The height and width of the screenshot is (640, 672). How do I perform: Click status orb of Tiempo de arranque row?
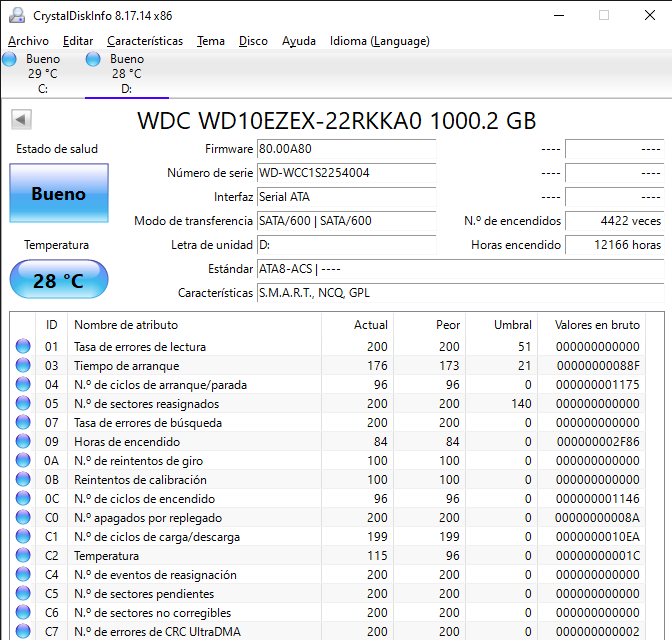pyautogui.click(x=23, y=365)
